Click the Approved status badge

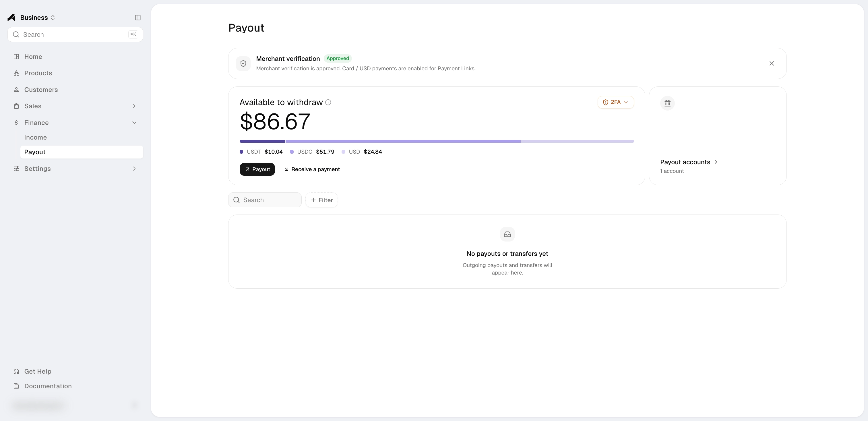(x=338, y=58)
